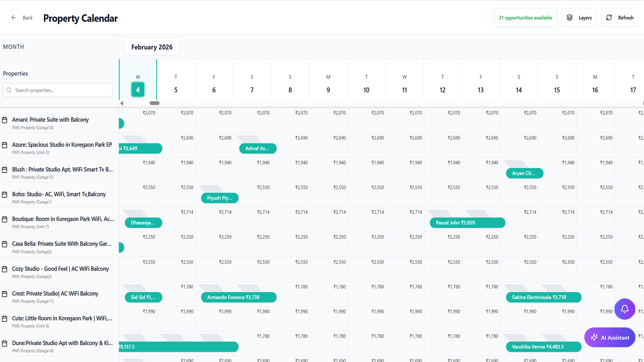Click the 21 opportunities available button
The width and height of the screenshot is (644, 362).
click(x=525, y=17)
